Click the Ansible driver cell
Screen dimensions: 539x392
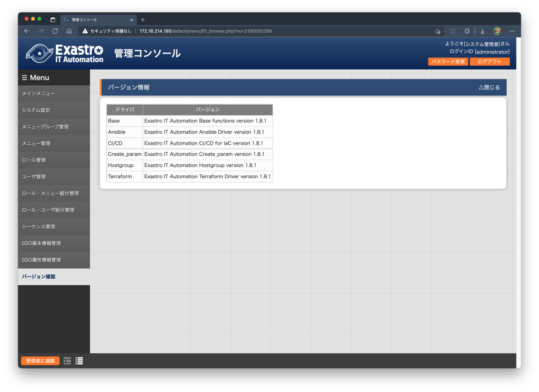click(x=125, y=132)
